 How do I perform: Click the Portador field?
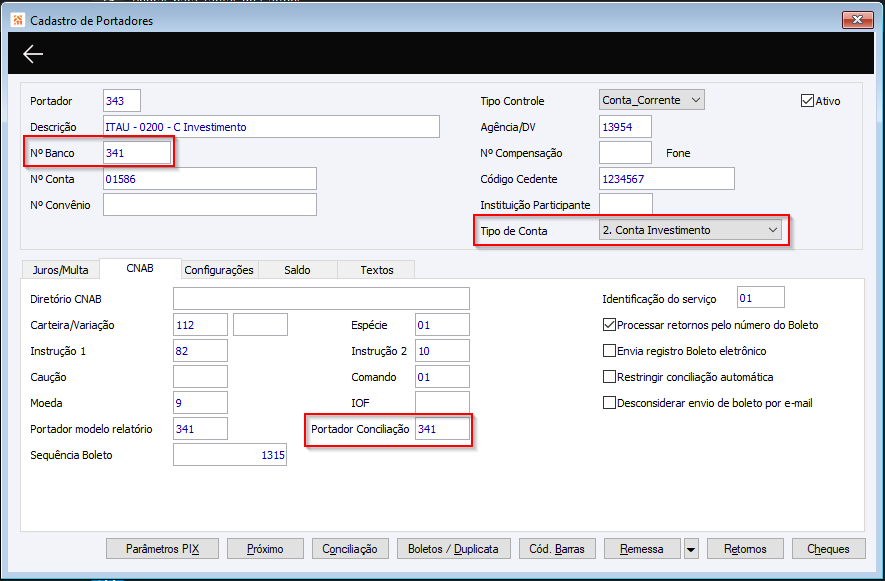tap(122, 101)
